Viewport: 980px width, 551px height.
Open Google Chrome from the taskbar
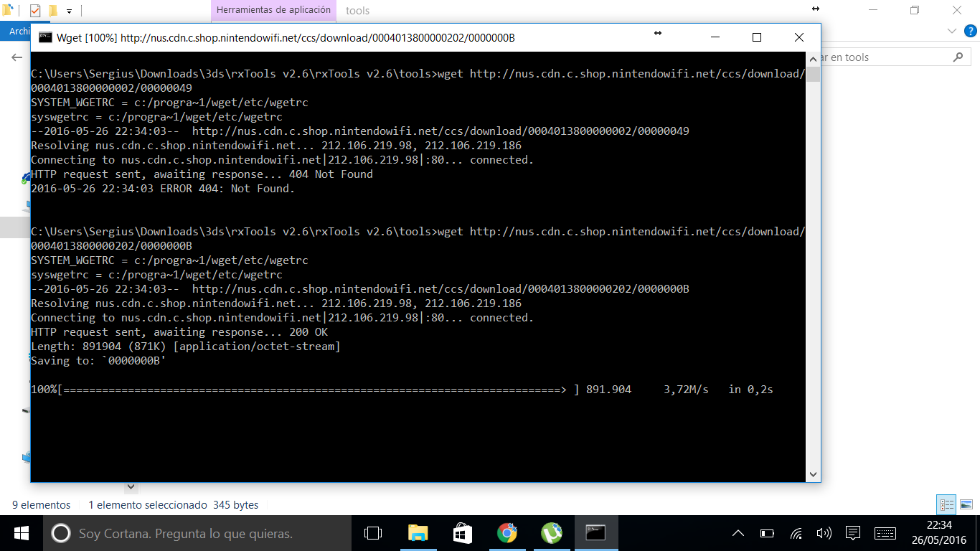coord(507,533)
